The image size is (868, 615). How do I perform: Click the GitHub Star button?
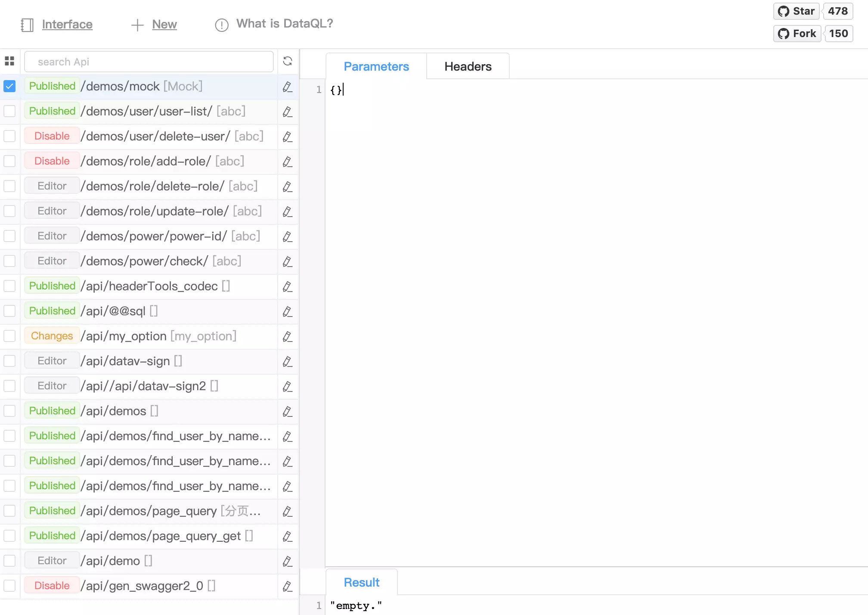[x=797, y=11]
